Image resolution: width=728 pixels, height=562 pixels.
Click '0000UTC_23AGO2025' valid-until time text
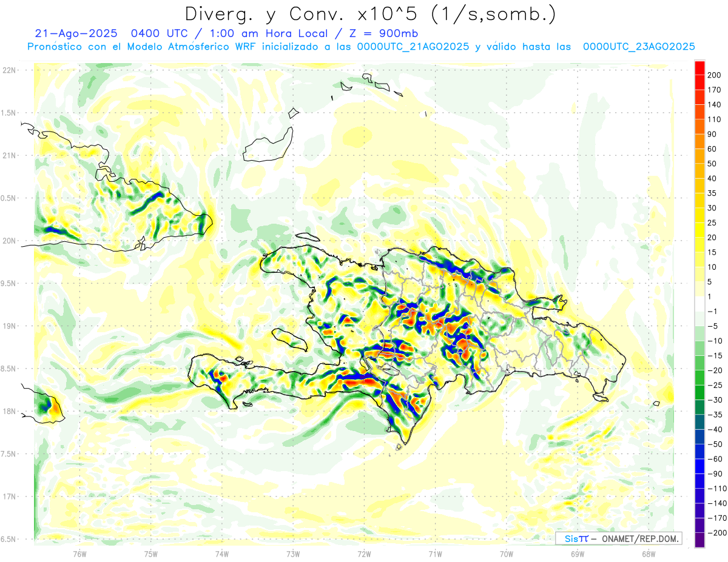point(638,47)
